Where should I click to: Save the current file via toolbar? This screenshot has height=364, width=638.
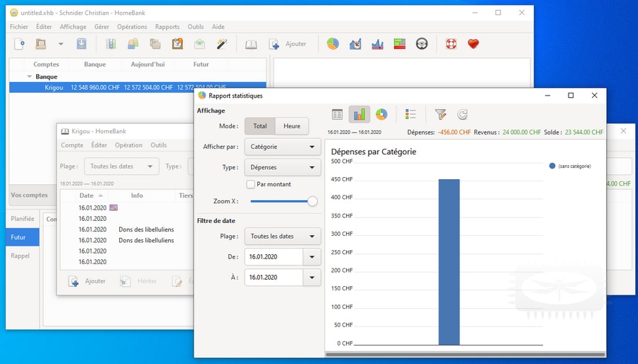point(82,44)
